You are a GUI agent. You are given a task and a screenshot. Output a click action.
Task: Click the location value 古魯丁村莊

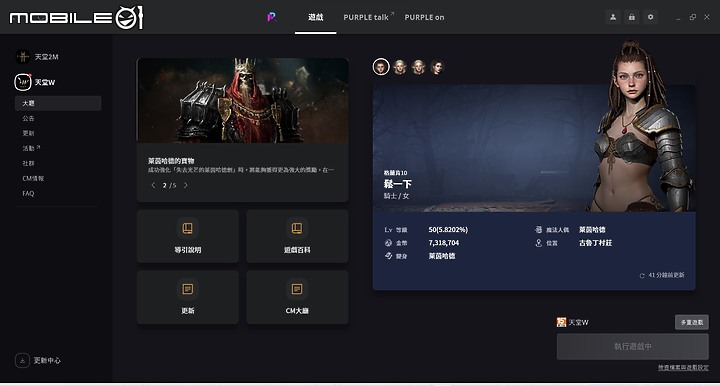[595, 243]
